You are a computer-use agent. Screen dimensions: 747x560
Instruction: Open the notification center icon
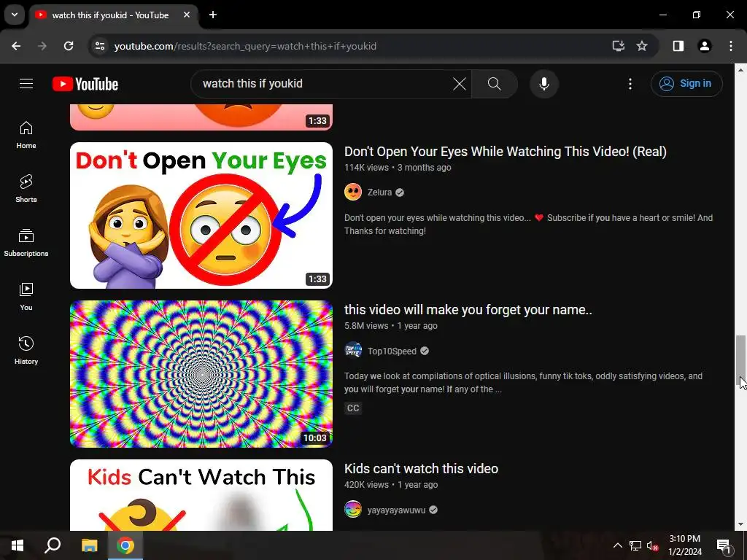[724, 545]
